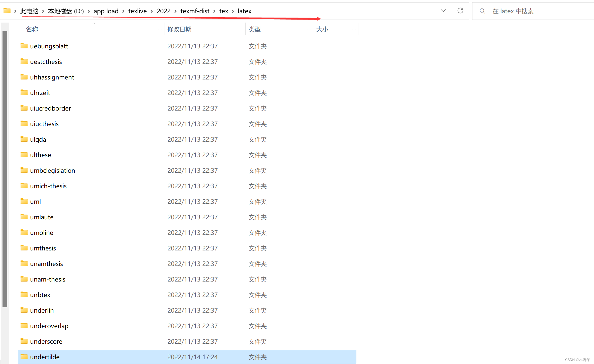
Task: Click the undertilde folder icon
Action: (24, 357)
